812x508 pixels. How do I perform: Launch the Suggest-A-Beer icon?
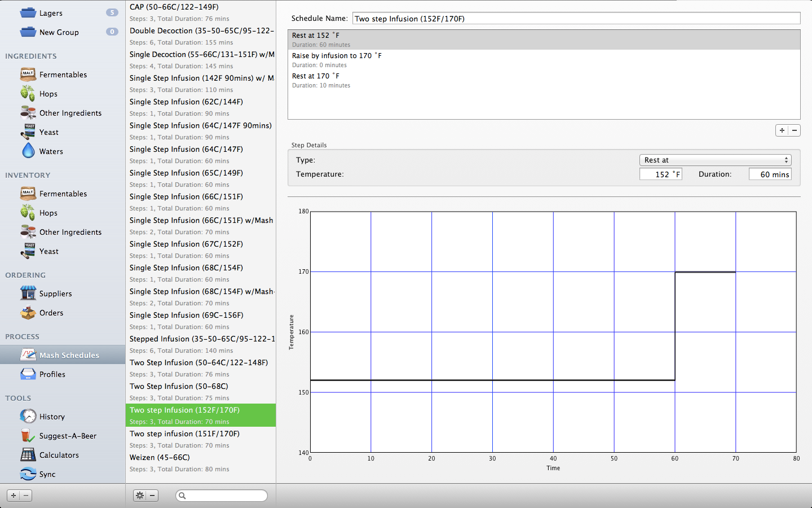(27, 435)
